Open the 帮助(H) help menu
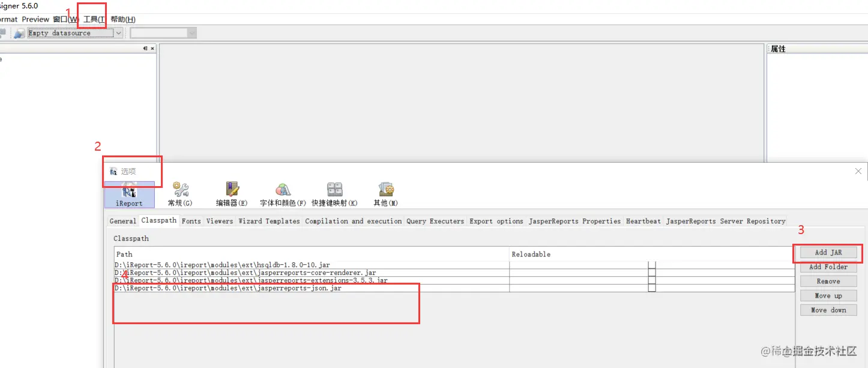 click(123, 19)
